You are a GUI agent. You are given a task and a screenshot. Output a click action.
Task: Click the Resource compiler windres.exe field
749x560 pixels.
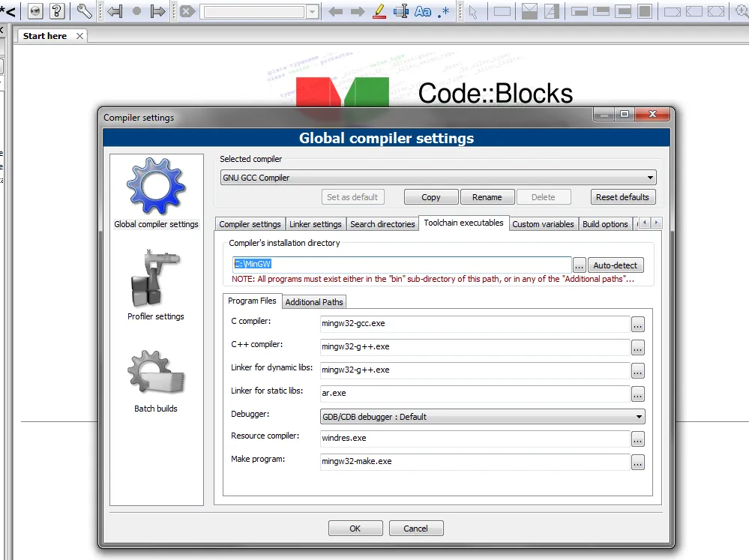pyautogui.click(x=475, y=438)
